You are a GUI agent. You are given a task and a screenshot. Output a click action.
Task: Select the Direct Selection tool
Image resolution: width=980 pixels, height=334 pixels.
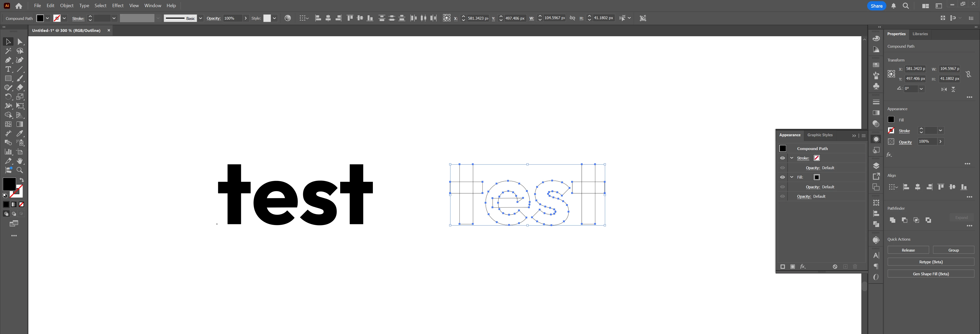[x=20, y=42]
